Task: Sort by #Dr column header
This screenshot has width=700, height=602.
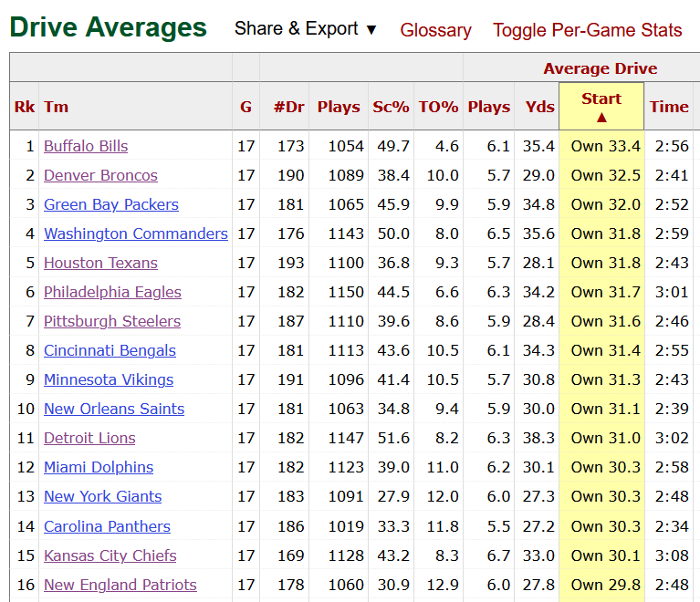Action: click(288, 107)
